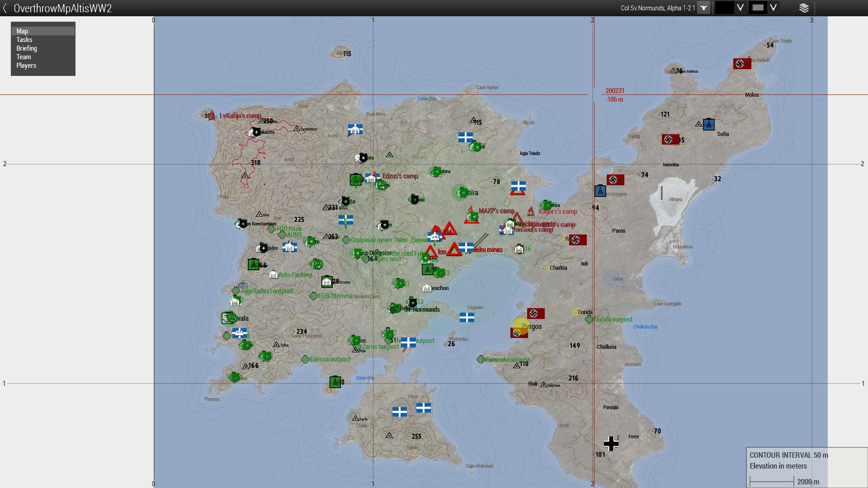Screen dimensions: 868x488
Task: Click the Iron Cross marker near Feres
Action: [611, 444]
